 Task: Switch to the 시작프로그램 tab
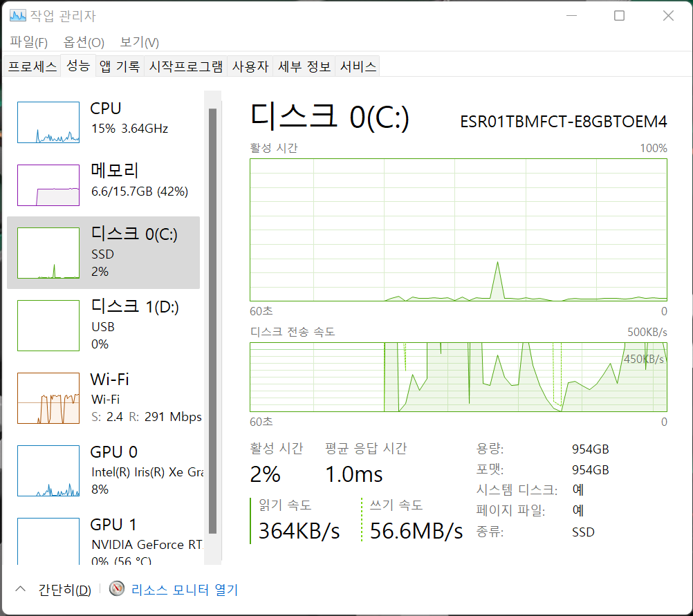pyautogui.click(x=186, y=66)
